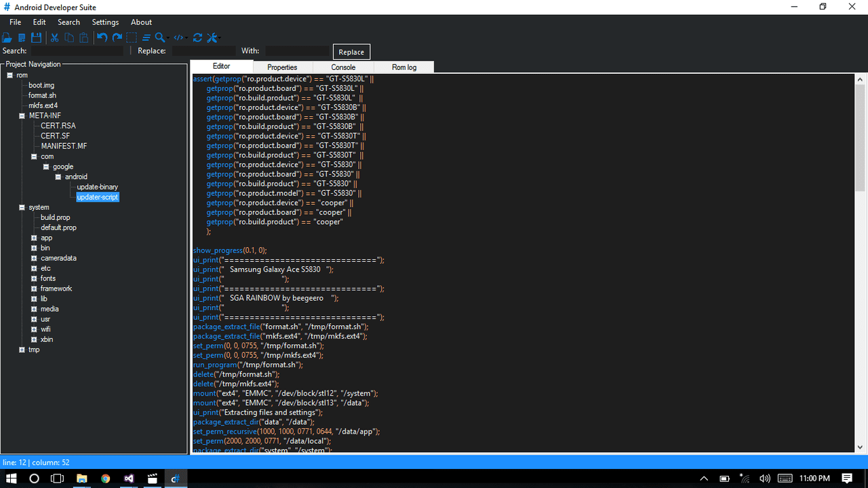Expand the fonts folder
Screen dimensions: 868x488
coord(34,279)
